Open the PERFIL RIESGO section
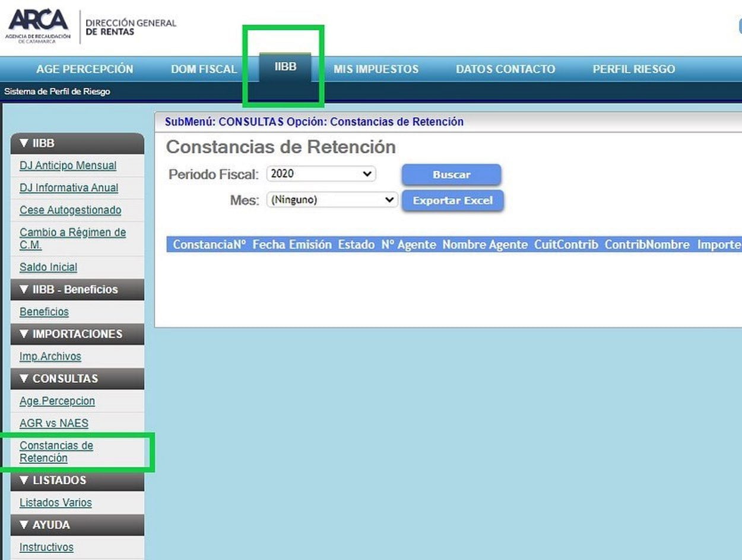This screenshot has width=742, height=560. click(x=633, y=69)
